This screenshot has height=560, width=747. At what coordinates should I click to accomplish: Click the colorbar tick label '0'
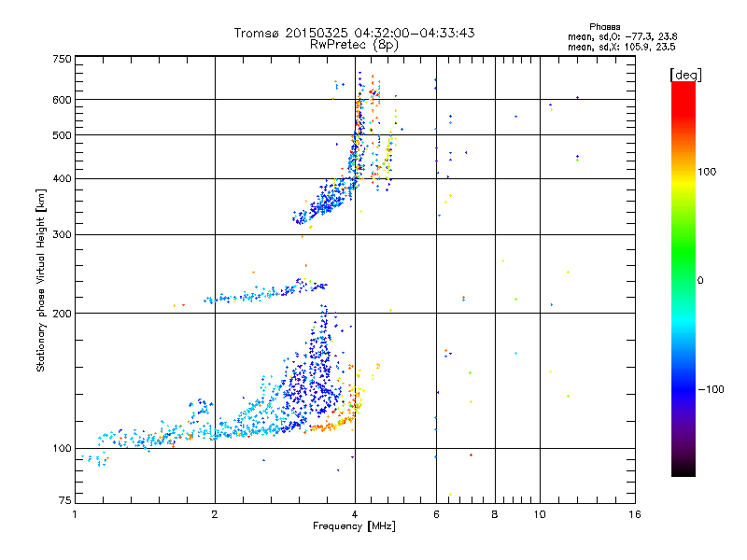pyautogui.click(x=700, y=281)
